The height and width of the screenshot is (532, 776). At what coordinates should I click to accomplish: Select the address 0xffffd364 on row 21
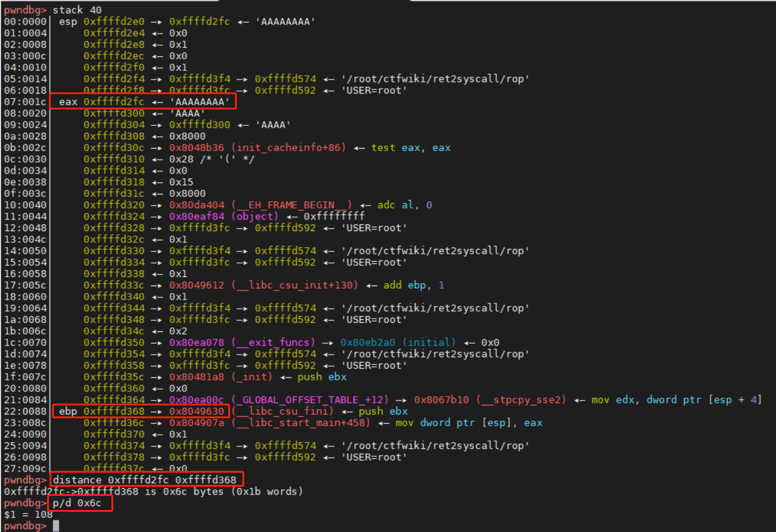click(114, 400)
